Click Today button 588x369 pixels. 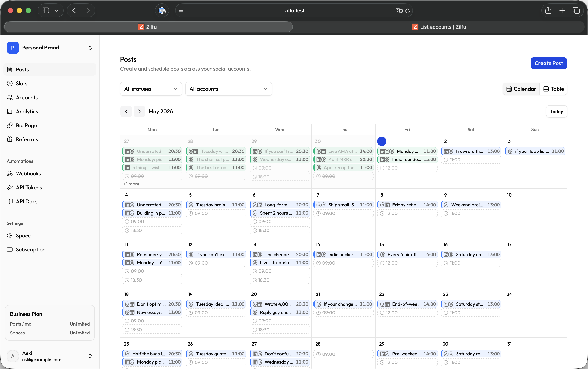[557, 111]
